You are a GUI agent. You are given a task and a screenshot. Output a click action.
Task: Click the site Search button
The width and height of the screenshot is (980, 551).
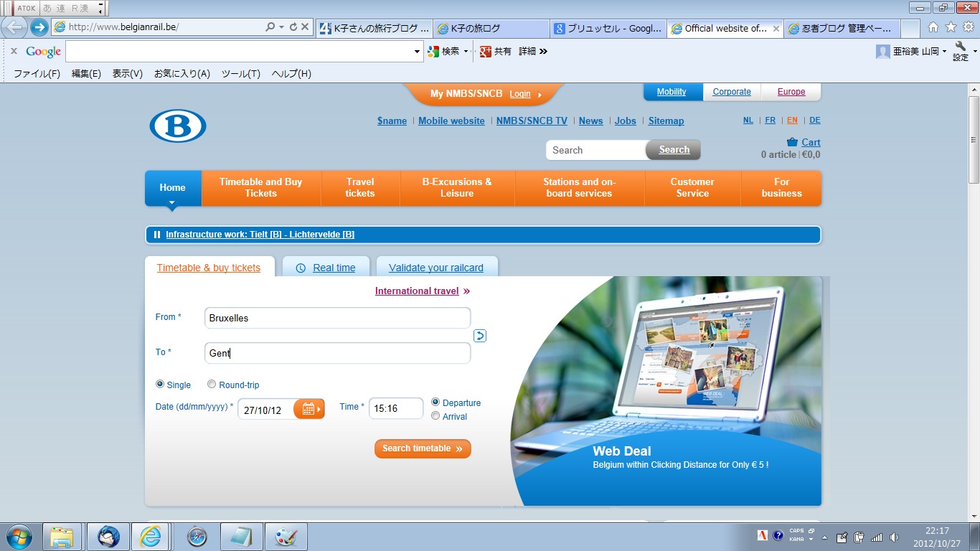pos(673,150)
